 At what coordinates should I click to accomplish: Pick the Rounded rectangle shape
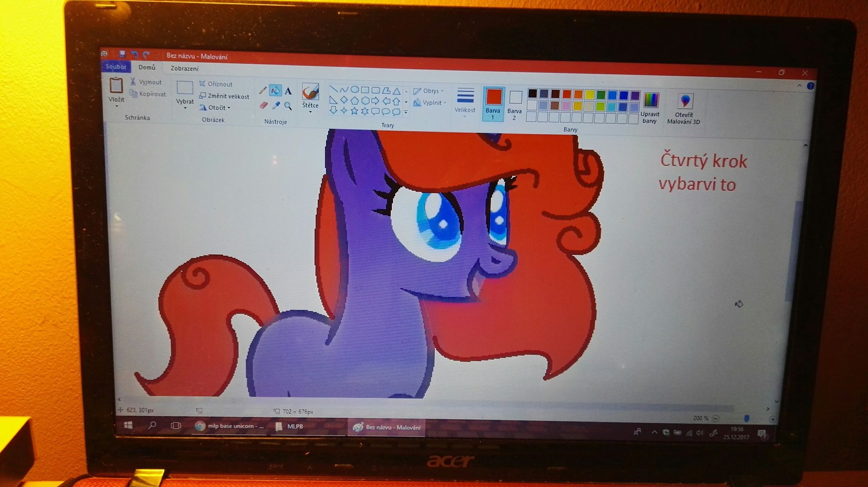(375, 90)
